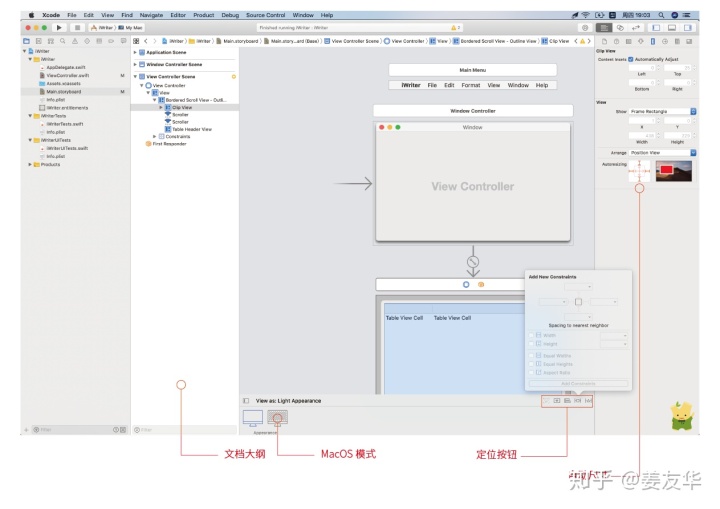Viewport: 720px width, 509px height.
Task: Collapse the iWriterTests folder
Action: click(30, 116)
